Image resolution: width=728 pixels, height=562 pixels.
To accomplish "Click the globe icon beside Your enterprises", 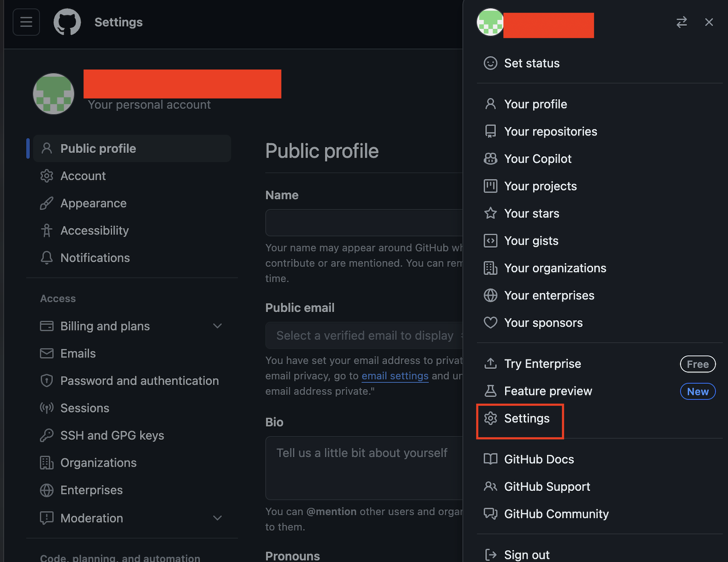I will tap(490, 296).
